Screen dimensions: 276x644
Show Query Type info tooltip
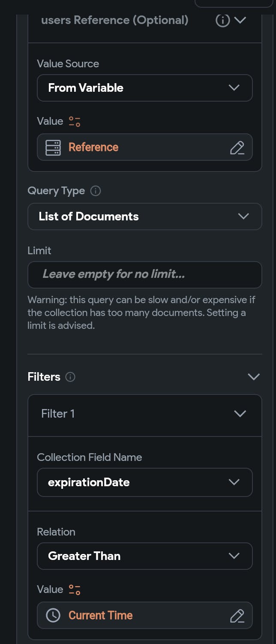[96, 191]
